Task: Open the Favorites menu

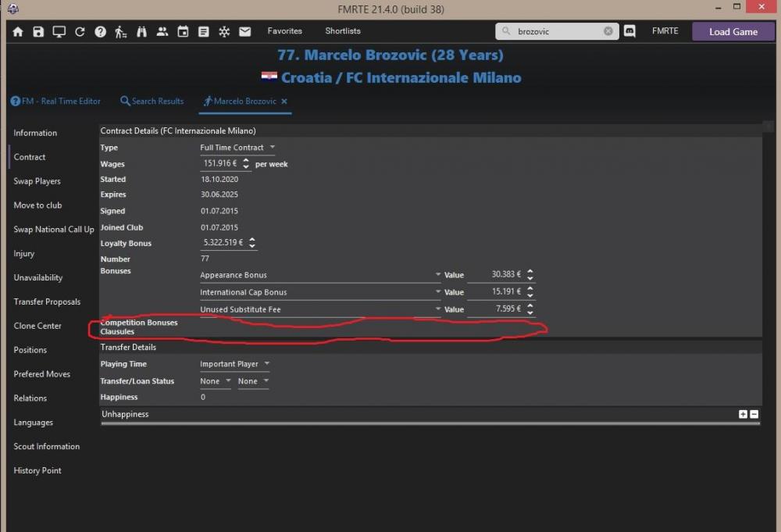Action: tap(284, 31)
